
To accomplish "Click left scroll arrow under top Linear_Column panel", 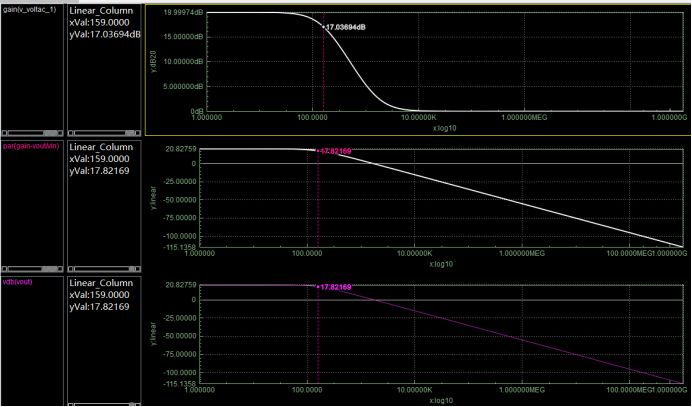I will [x=71, y=133].
